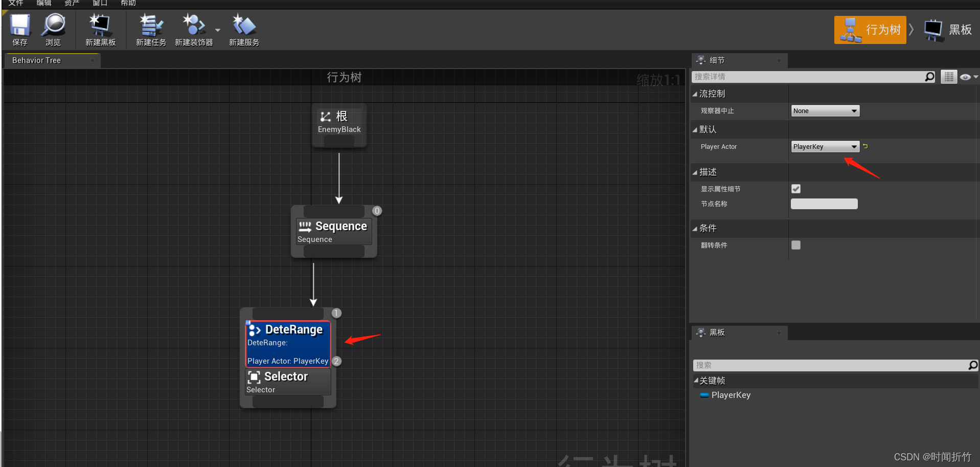Open the Observer aborts None dropdown

pos(825,111)
